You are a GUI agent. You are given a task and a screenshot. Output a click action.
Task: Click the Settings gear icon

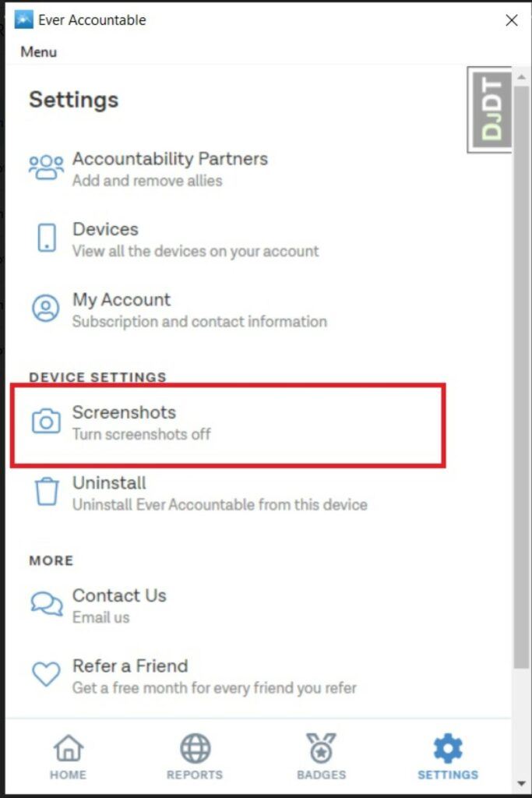[x=447, y=747]
